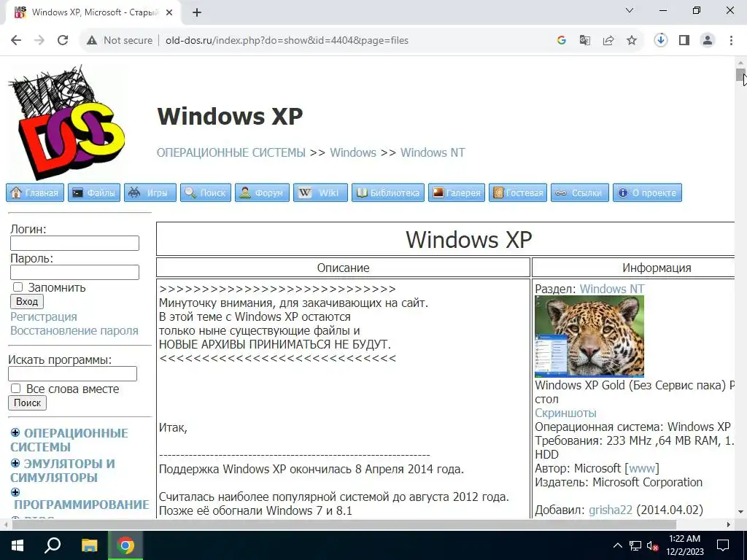Open the Галерея navigation button
747x560 pixels.
pyautogui.click(x=457, y=192)
